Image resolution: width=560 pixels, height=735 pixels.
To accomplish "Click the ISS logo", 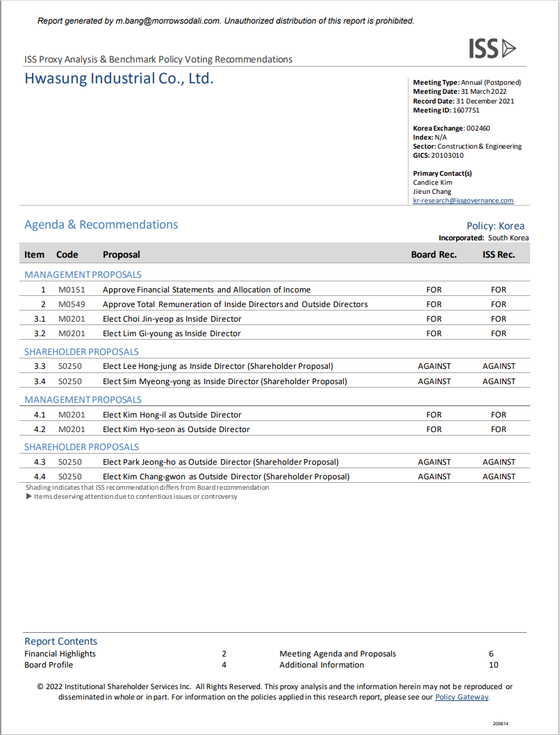I will coord(492,48).
